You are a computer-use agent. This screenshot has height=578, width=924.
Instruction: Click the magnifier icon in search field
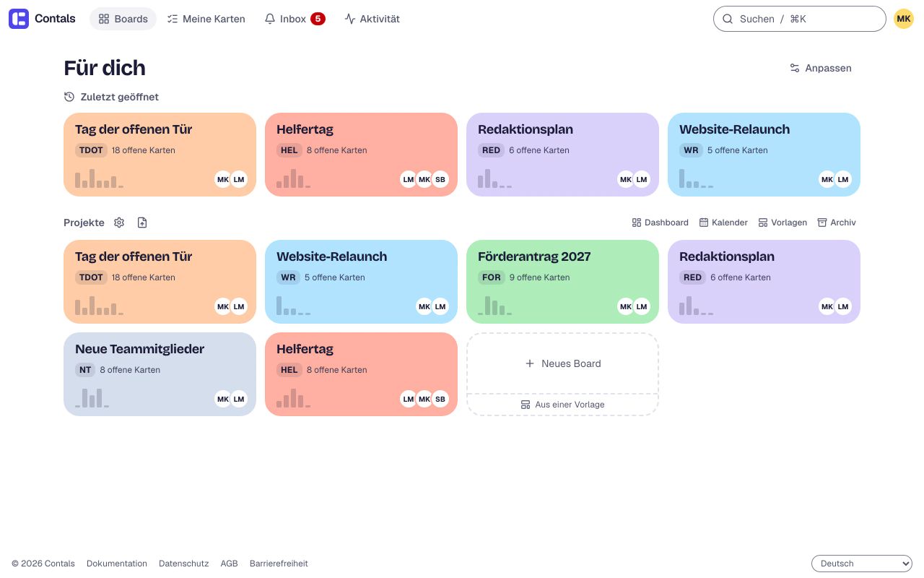(x=728, y=19)
